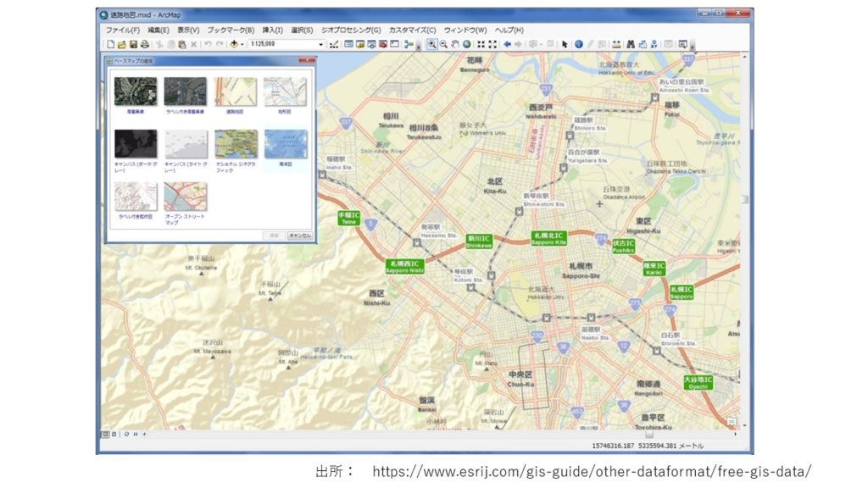Click the Add Data button icon
The height and width of the screenshot is (488, 868).
[234, 44]
